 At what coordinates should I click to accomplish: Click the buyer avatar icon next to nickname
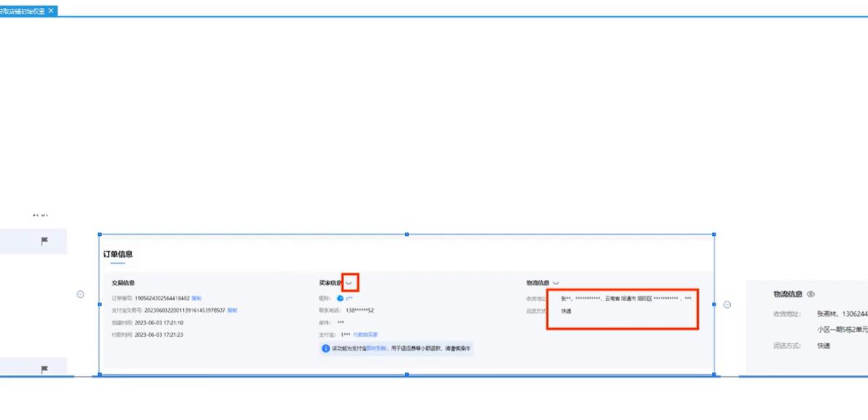click(340, 298)
